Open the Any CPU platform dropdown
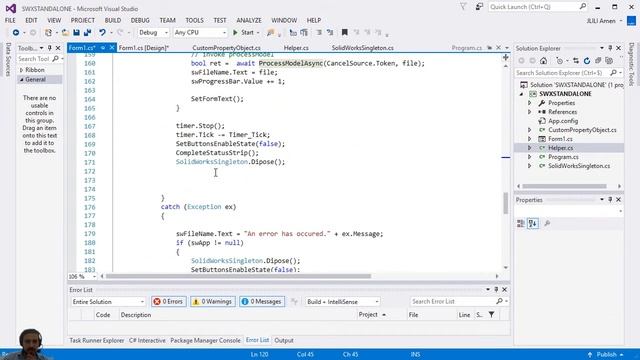This screenshot has height=360, width=640. pos(200,33)
